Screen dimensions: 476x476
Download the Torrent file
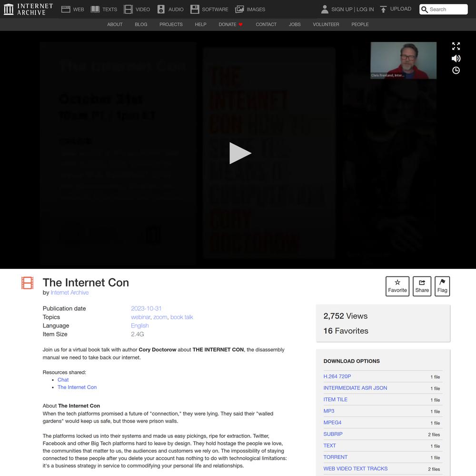click(x=335, y=457)
